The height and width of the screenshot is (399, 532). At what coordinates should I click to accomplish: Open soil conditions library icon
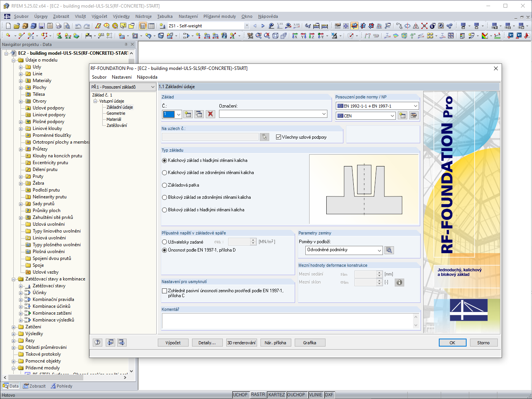coord(389,250)
